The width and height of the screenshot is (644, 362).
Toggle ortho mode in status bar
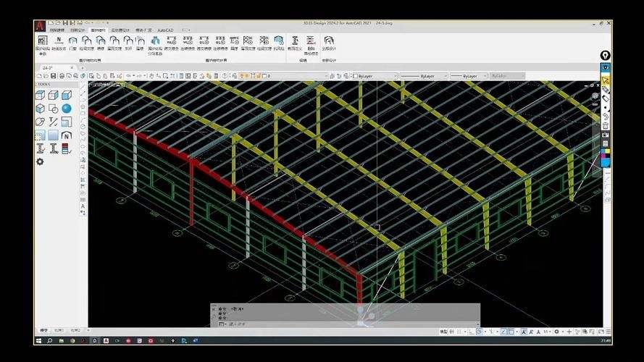(x=470, y=332)
